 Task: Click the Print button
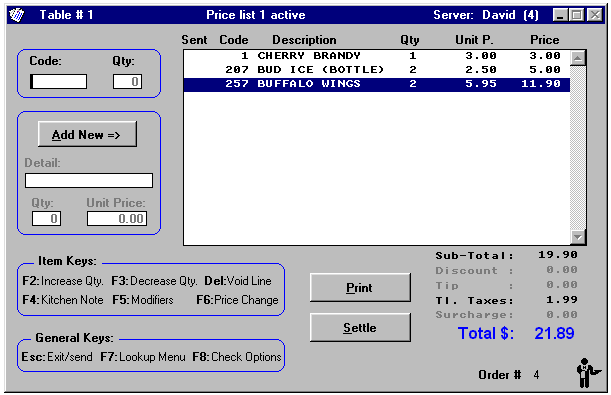click(360, 287)
